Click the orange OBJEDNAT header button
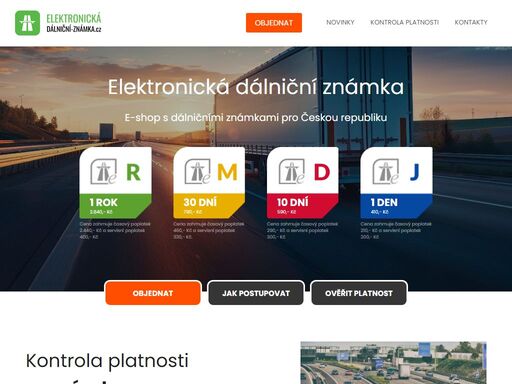 pos(274,23)
